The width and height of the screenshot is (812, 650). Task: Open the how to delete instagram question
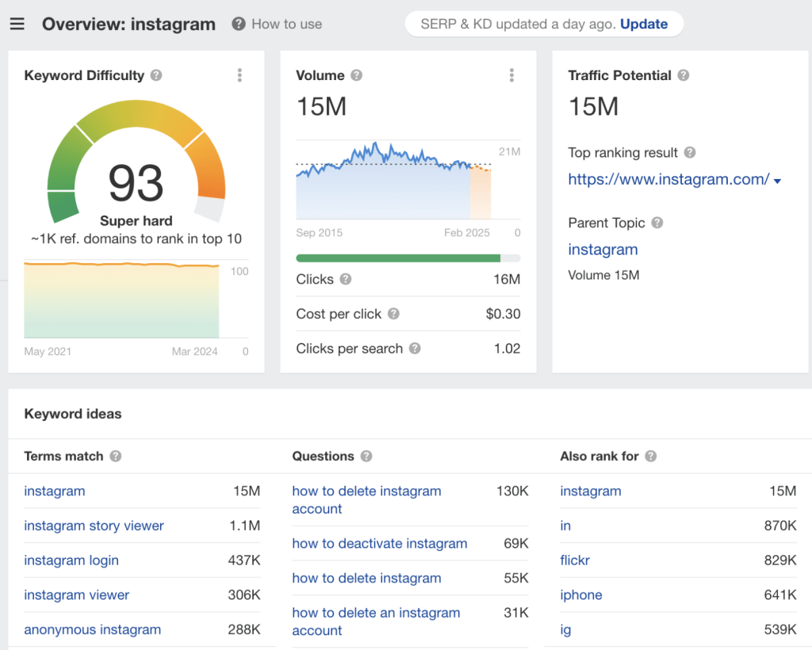pyautogui.click(x=366, y=578)
